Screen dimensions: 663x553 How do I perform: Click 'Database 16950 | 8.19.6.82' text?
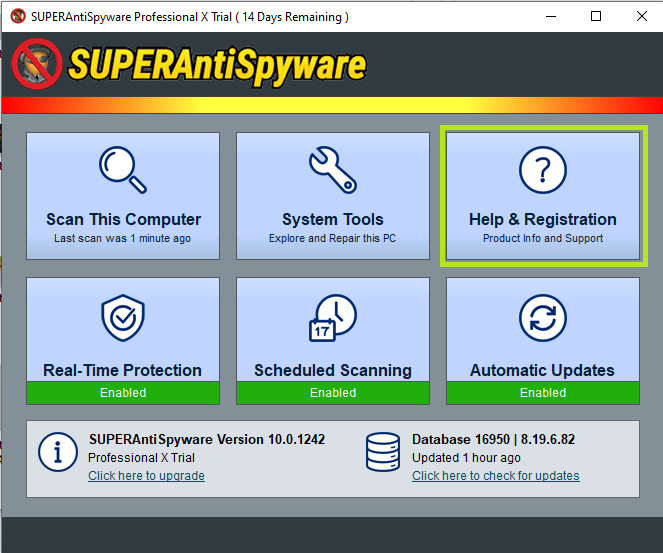point(493,439)
